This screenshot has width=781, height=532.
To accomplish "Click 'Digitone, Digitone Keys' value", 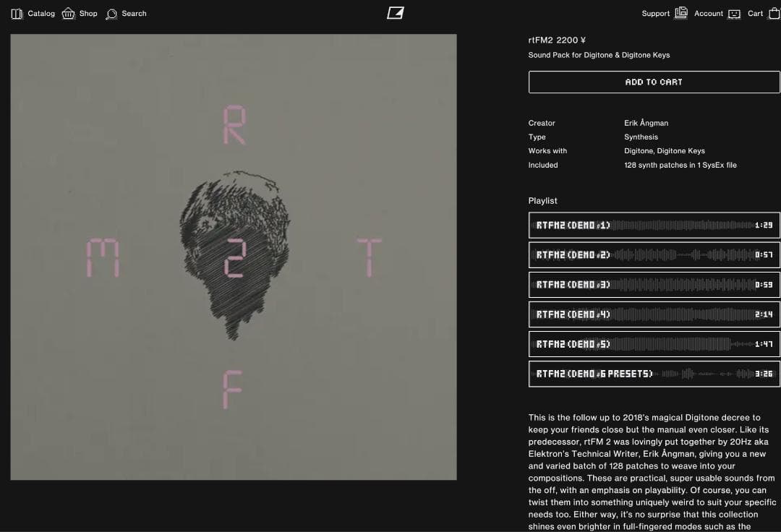I will coord(665,151).
